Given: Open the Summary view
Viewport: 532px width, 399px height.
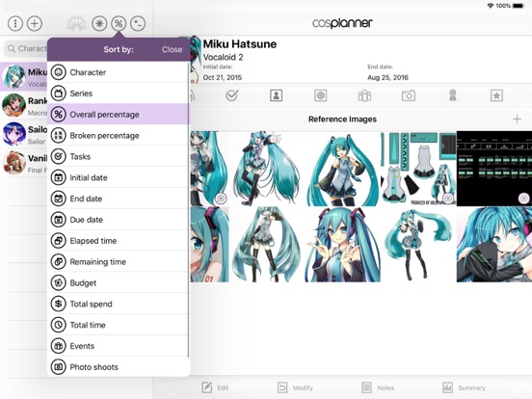Looking at the screenshot, I should tap(464, 387).
